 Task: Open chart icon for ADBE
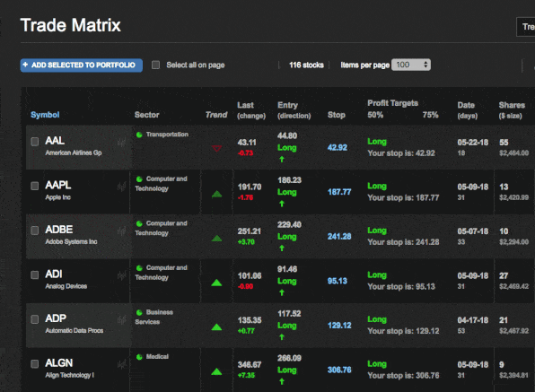(121, 231)
